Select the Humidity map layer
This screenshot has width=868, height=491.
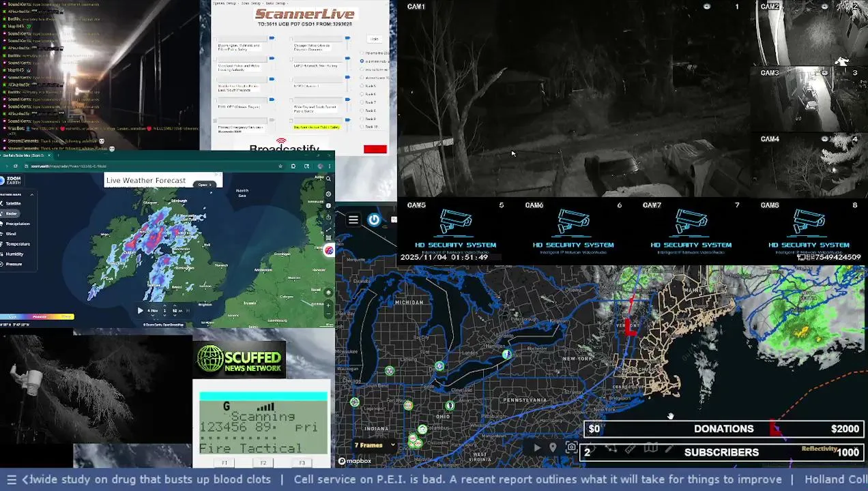12,254
